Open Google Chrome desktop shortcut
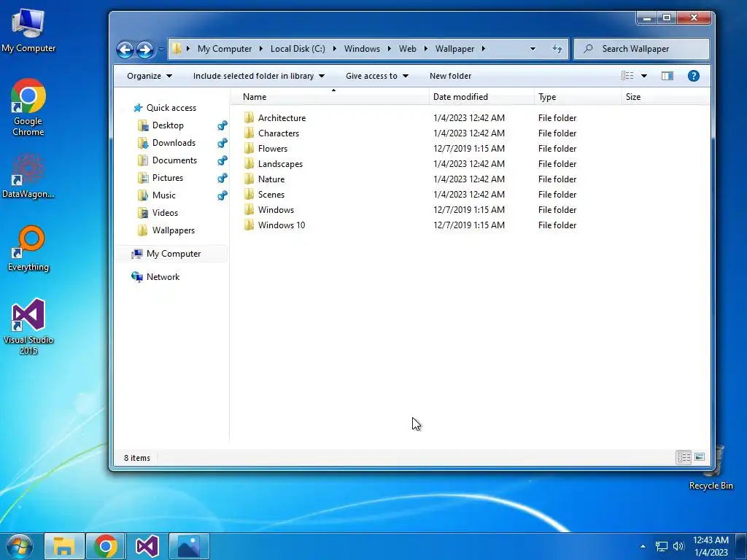The width and height of the screenshot is (747, 560). (28, 108)
